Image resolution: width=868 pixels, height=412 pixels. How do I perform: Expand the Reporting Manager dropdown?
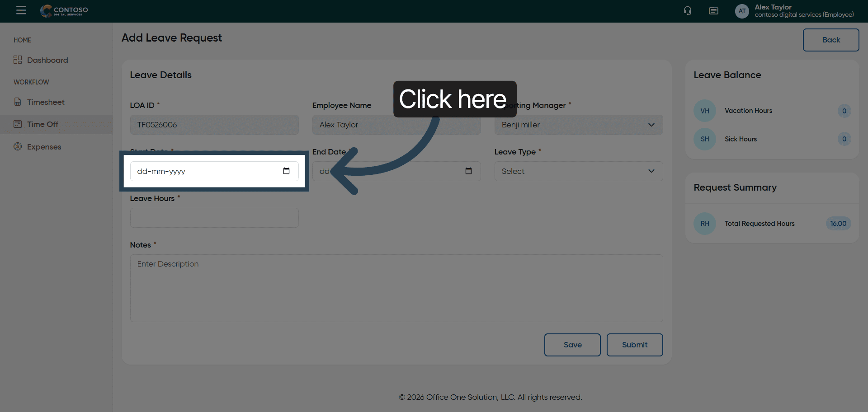(x=578, y=125)
